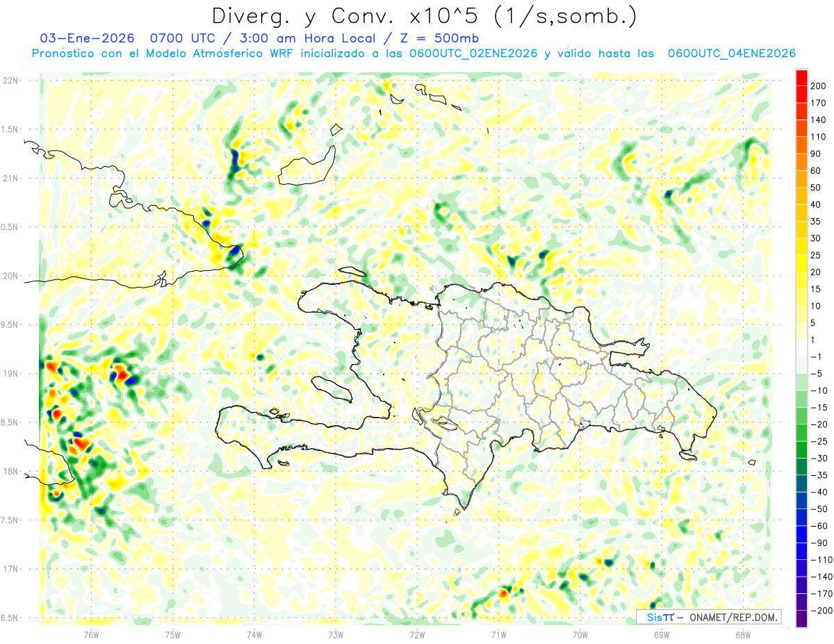
Task: Click the longitude label '74W'
Action: tap(254, 634)
